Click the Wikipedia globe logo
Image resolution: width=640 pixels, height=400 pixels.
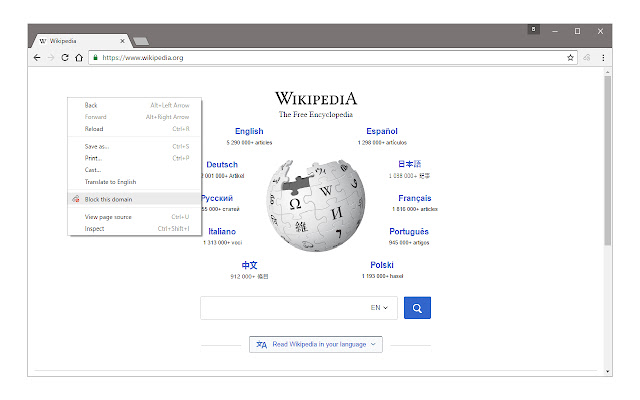pos(316,205)
